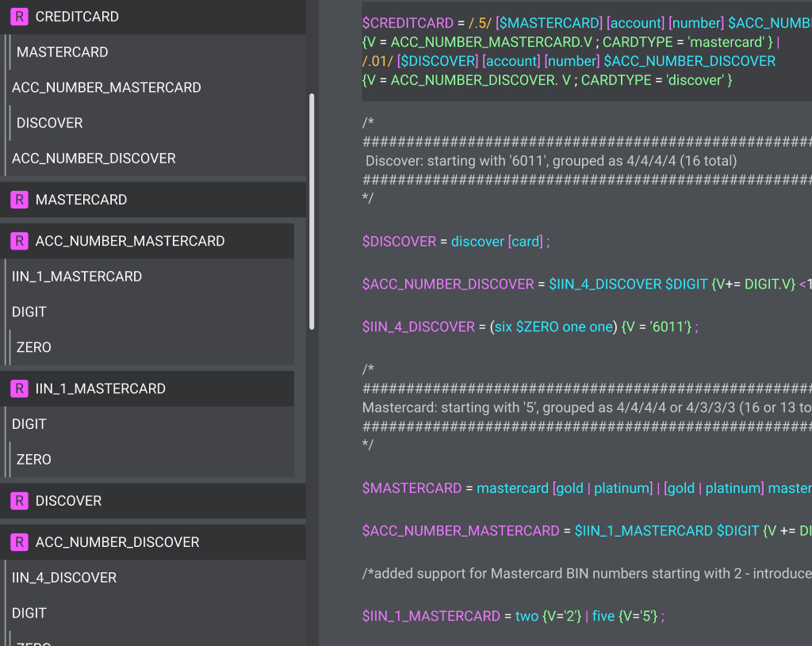This screenshot has height=646, width=812.
Task: Click the R icon of the ACC_NUMBER_DISCOVER rule header
Action: (20, 542)
